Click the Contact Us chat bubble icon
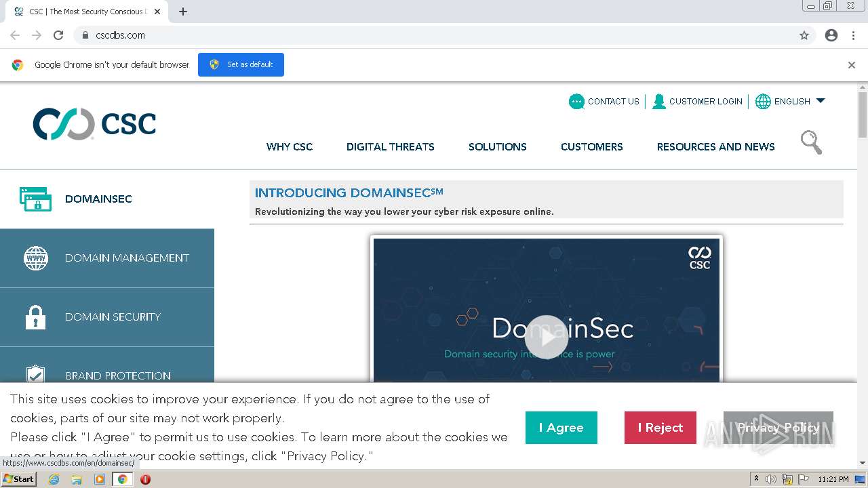 click(576, 102)
